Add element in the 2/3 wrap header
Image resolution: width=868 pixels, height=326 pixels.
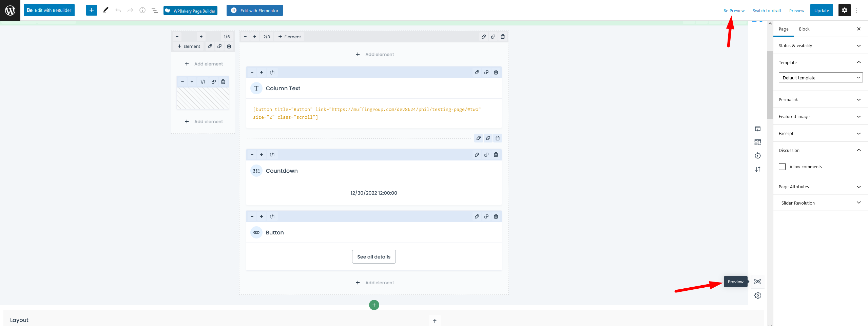coord(289,37)
